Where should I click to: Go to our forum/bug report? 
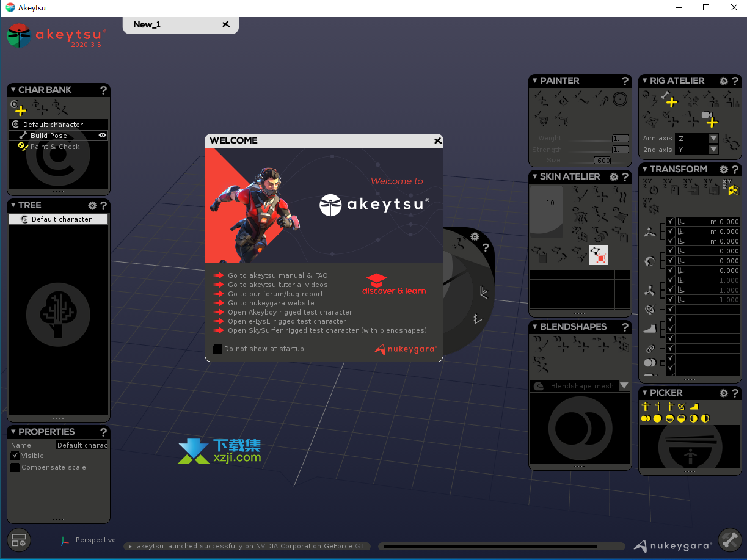[x=276, y=294]
